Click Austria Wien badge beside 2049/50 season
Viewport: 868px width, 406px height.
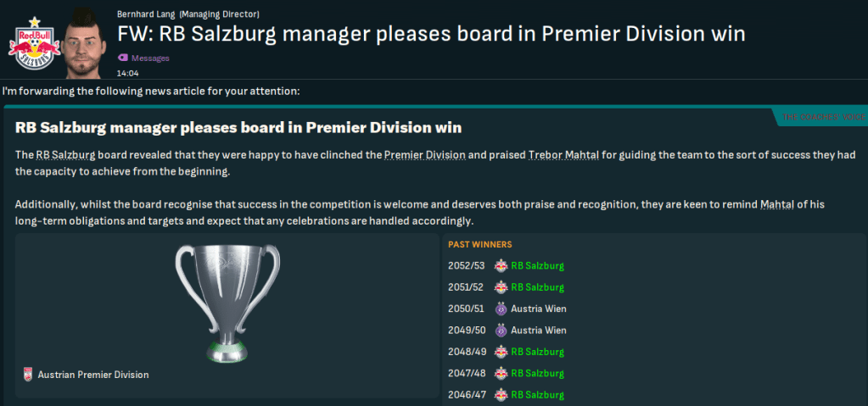pyautogui.click(x=501, y=330)
